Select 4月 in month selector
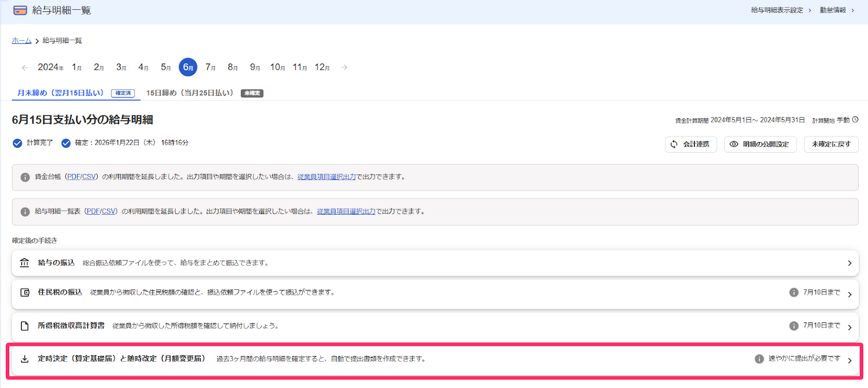Viewport: 868px width, 388px height. [x=143, y=67]
